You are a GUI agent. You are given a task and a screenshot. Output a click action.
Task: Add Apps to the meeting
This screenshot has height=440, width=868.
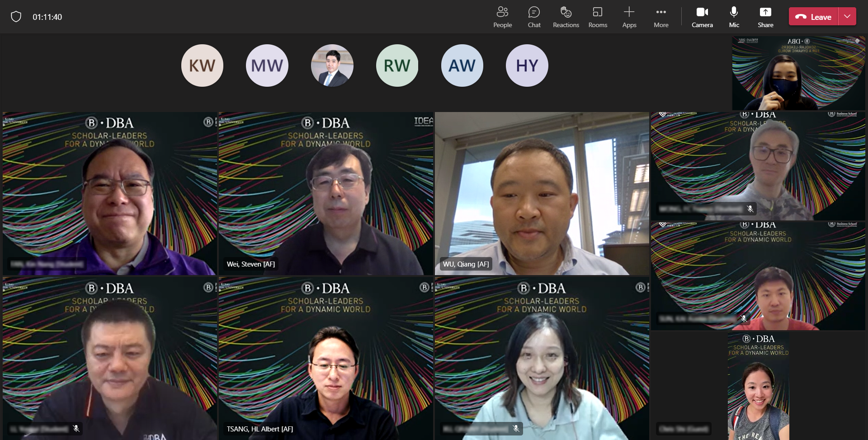pos(629,17)
